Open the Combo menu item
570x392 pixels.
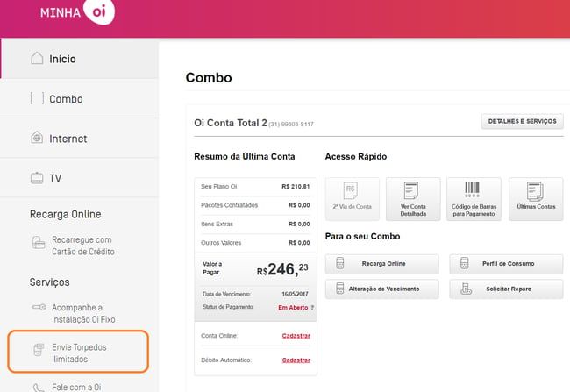pyautogui.click(x=79, y=98)
